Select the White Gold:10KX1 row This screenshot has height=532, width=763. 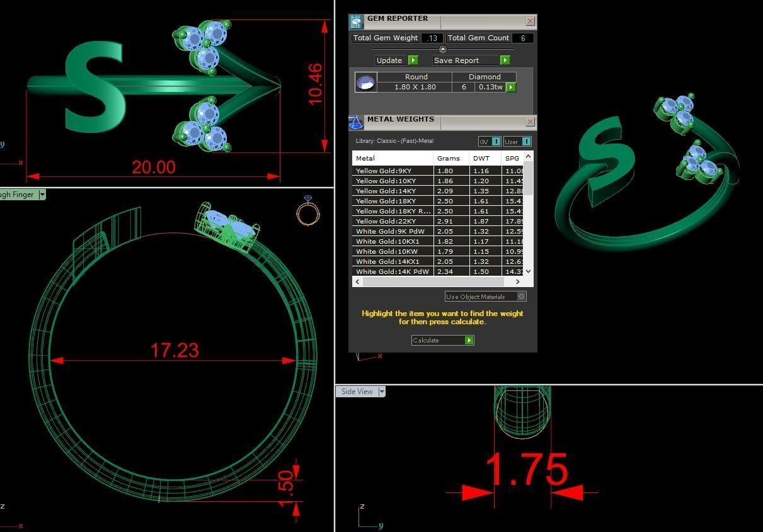438,241
